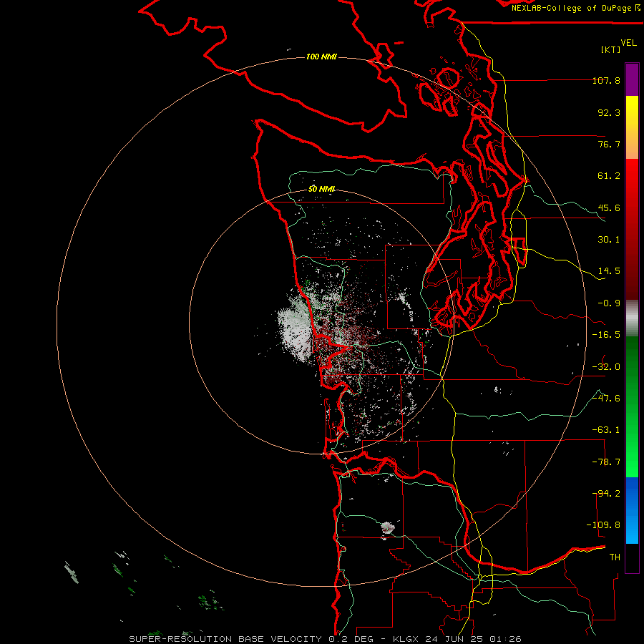Select the -109.8 velocity scale value

tap(603, 525)
